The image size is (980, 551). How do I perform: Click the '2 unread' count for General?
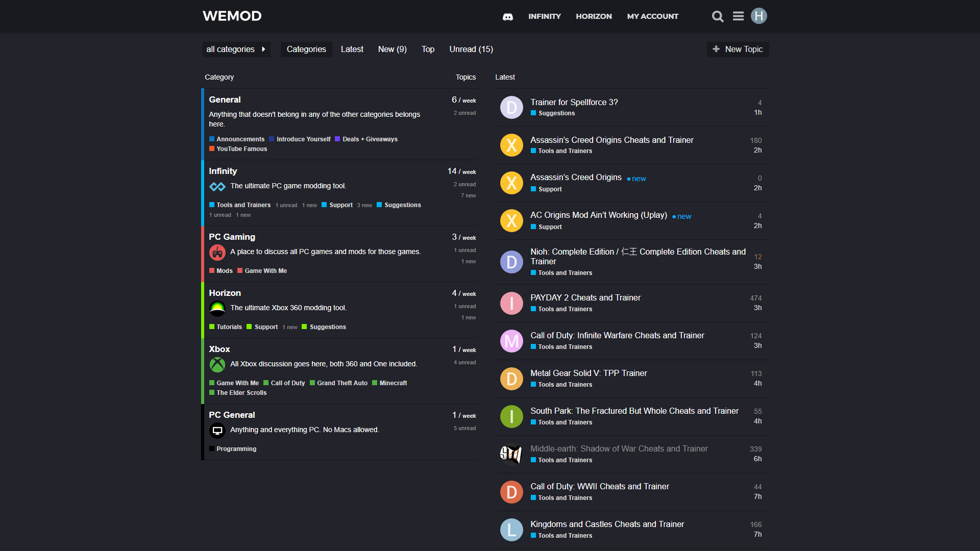click(465, 113)
